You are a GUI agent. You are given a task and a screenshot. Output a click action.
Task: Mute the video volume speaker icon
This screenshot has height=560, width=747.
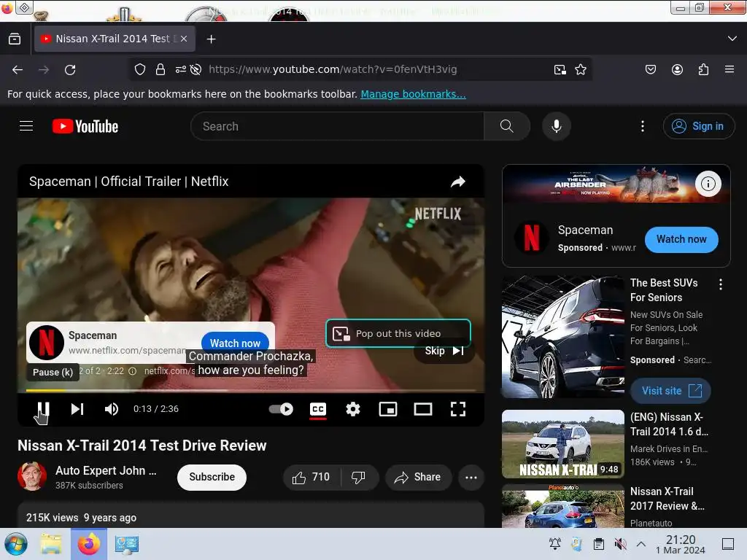point(112,409)
